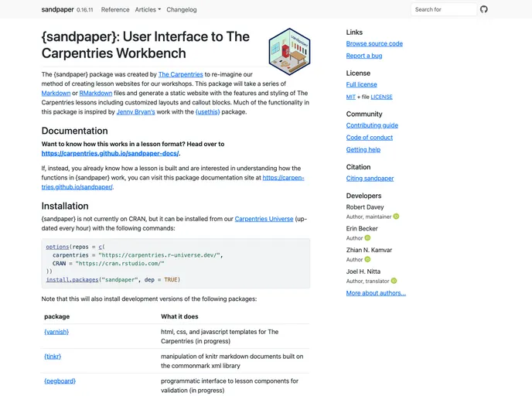Screen dimensions: 532x396
Task: Click the options function in code block
Action: click(x=57, y=247)
